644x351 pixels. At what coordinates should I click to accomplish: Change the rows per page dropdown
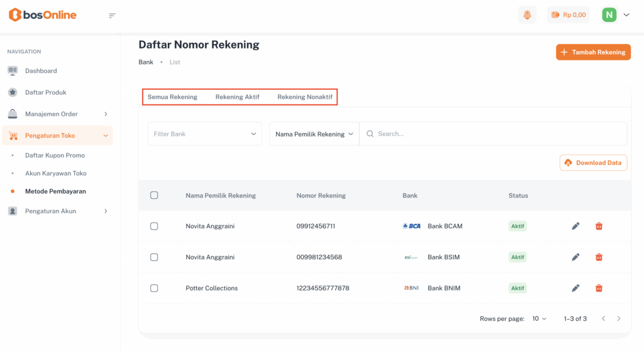pos(539,319)
